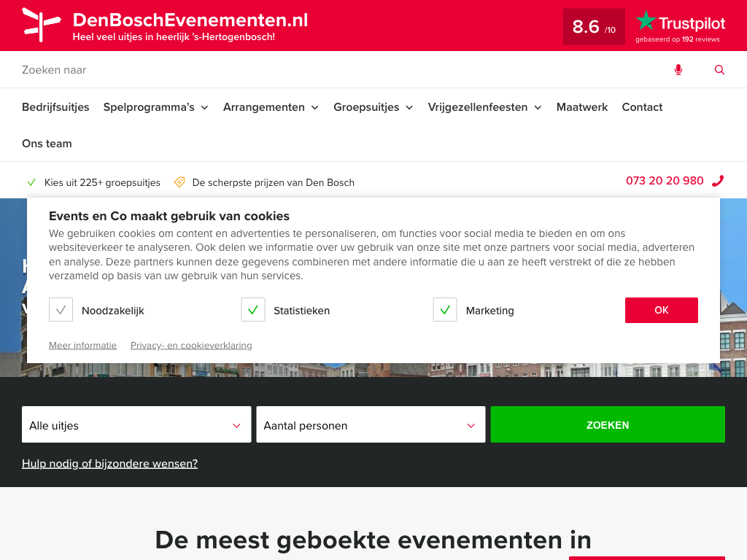Click the red phone icon
This screenshot has width=747, height=560.
click(x=718, y=181)
